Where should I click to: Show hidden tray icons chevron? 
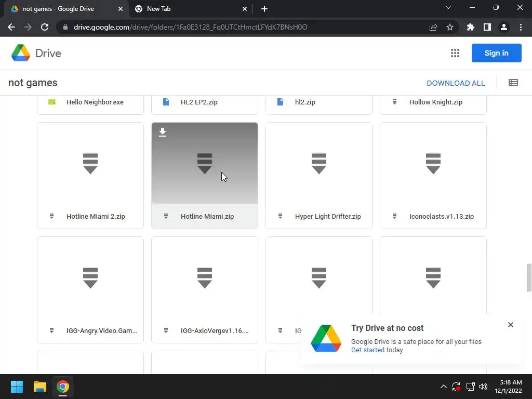(444, 387)
